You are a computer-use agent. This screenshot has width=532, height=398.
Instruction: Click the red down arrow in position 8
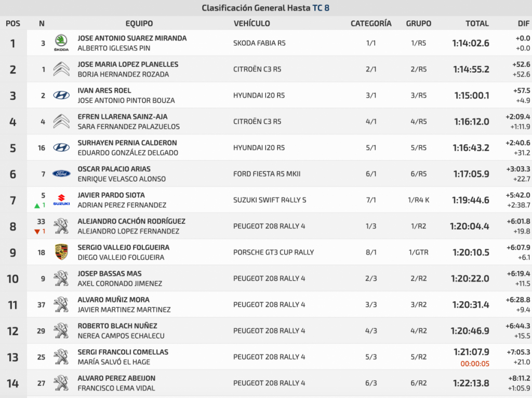(37, 231)
